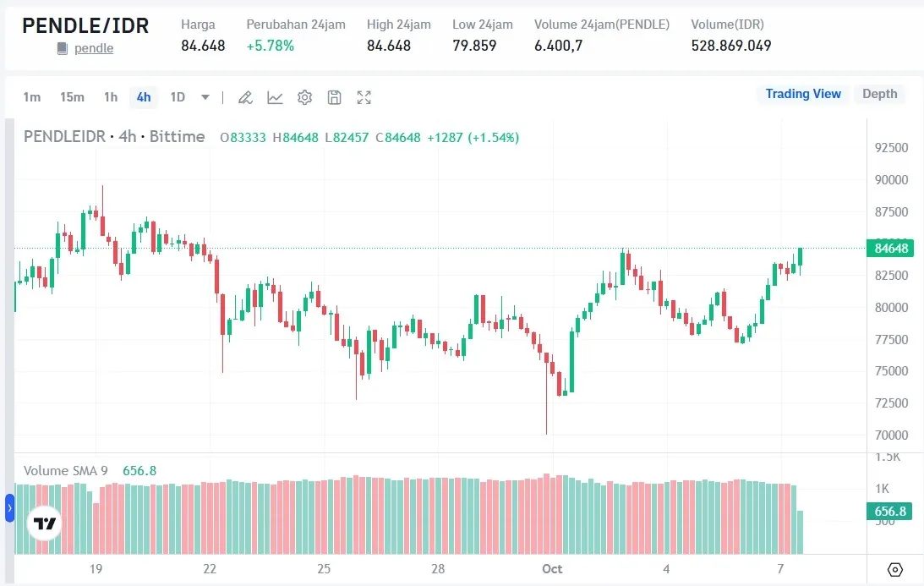Save the chart with floppy disk icon
The image size is (924, 586).
(334, 97)
